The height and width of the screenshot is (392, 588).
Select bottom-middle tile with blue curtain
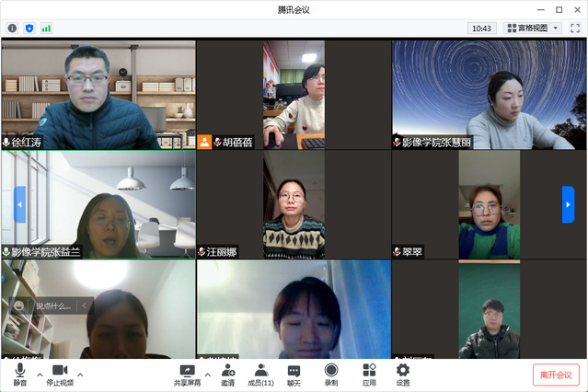point(294,309)
